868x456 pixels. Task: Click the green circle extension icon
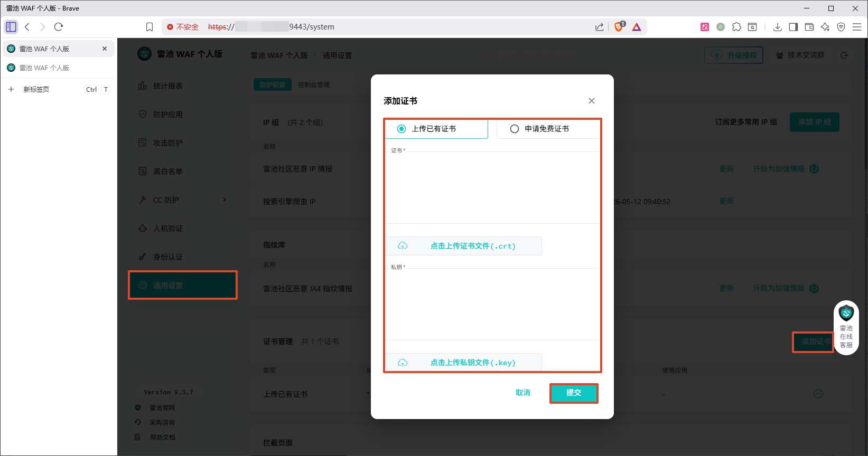click(721, 27)
